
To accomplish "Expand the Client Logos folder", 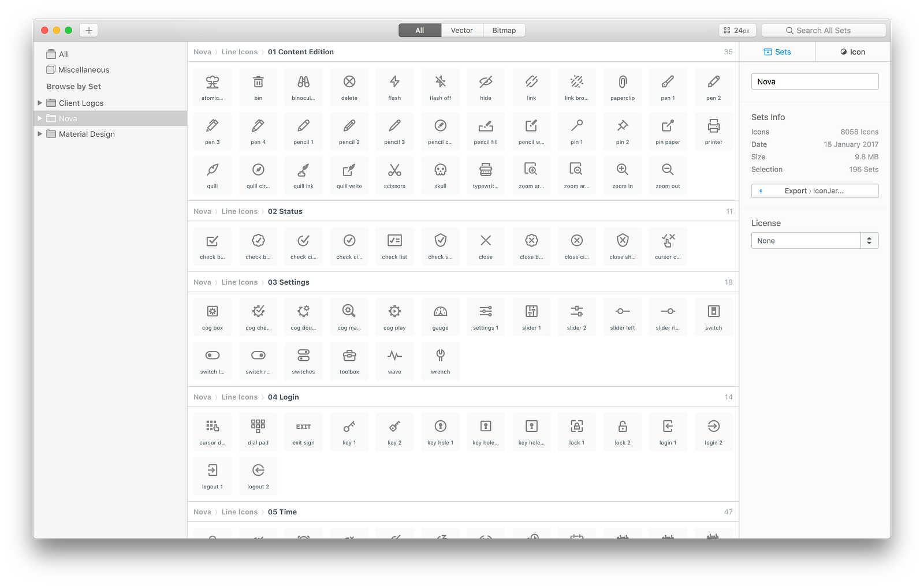I will [40, 103].
